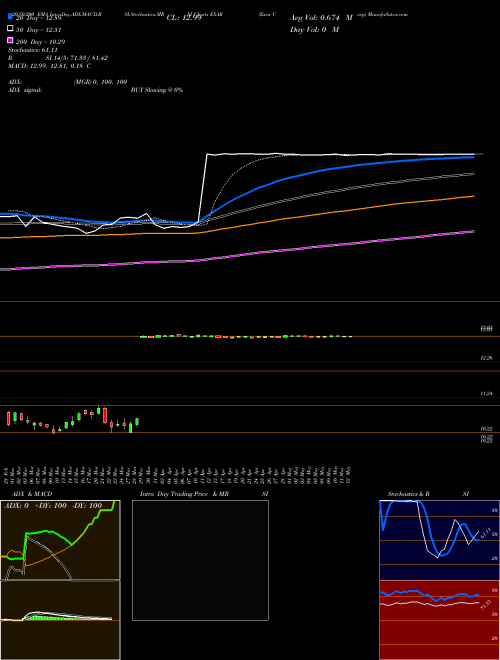This screenshot has width=500, height=660.
Task: Open the red RSI chart panel
Action: (439, 620)
